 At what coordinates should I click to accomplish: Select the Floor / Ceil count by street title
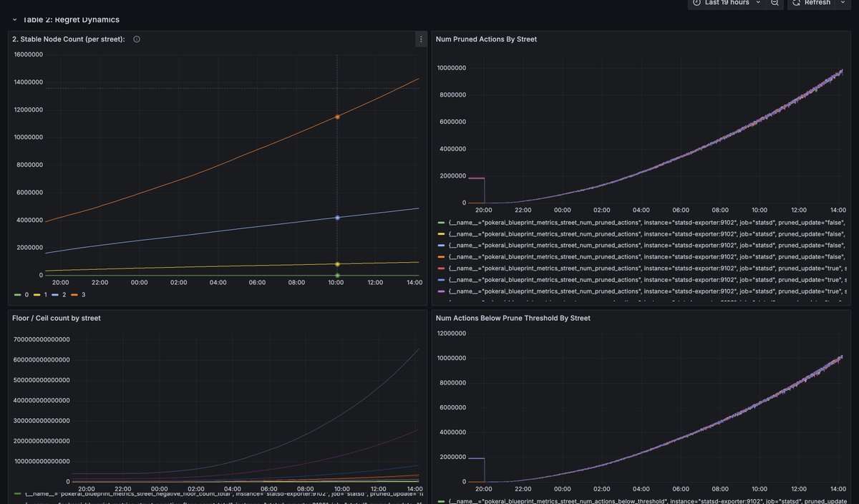pos(56,318)
